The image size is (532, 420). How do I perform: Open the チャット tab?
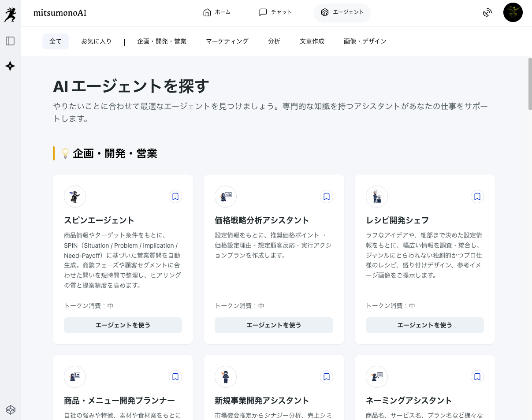tap(275, 12)
